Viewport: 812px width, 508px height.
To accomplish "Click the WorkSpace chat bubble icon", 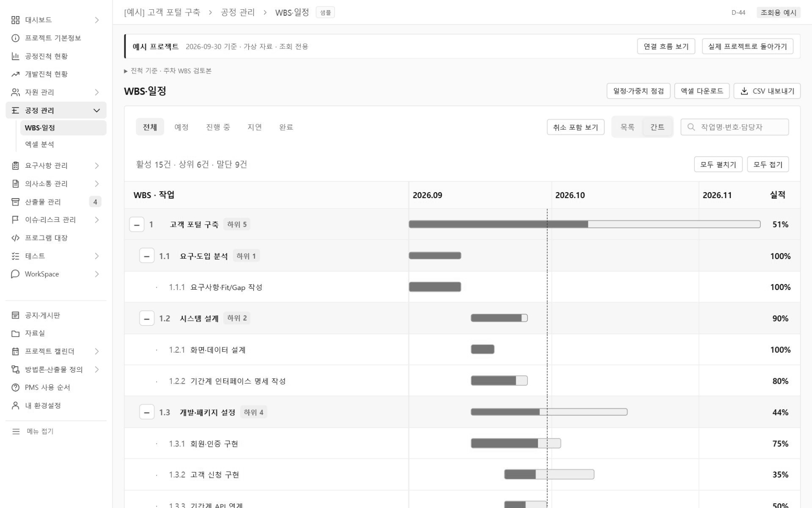I will pyautogui.click(x=16, y=274).
